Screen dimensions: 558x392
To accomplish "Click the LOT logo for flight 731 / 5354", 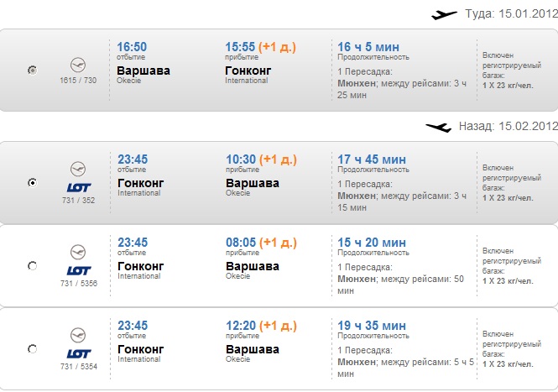I will point(78,353).
